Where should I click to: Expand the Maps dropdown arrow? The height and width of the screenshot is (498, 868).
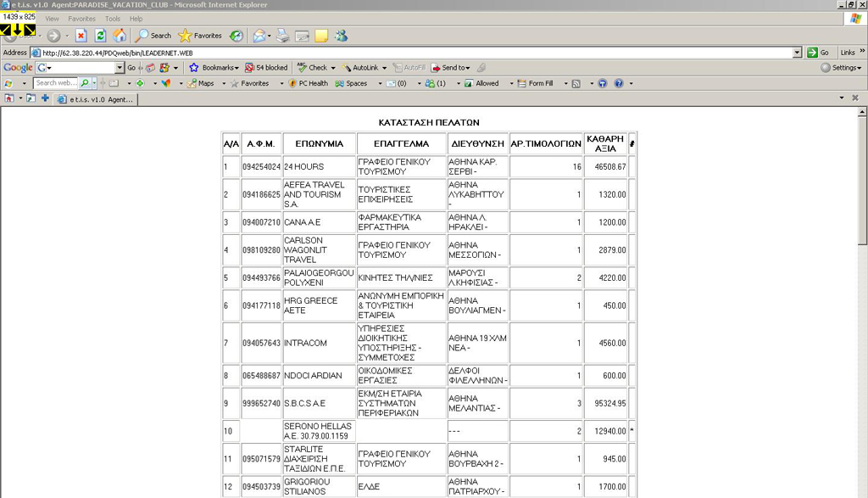224,84
